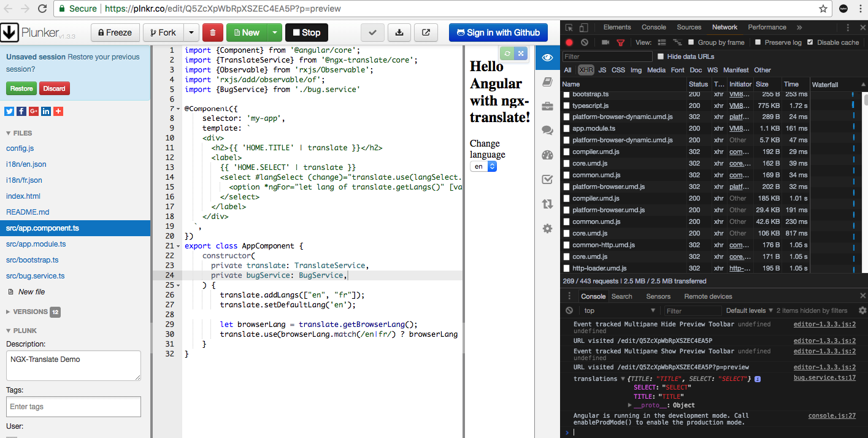Open the language select showing en

[x=483, y=166]
